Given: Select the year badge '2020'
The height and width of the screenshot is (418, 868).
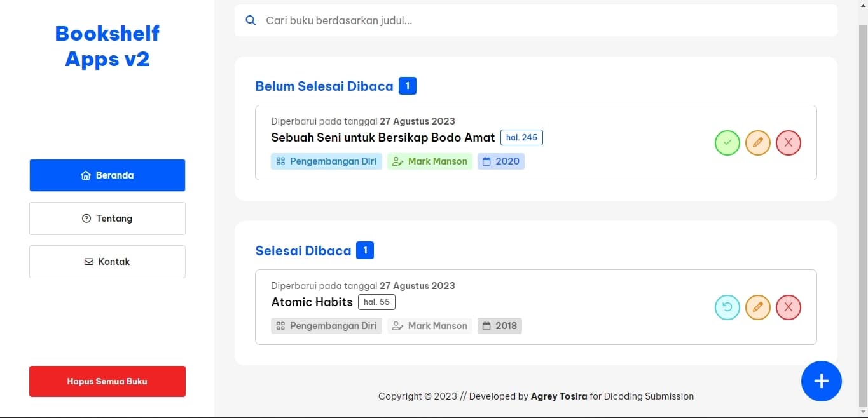Looking at the screenshot, I should coord(500,161).
